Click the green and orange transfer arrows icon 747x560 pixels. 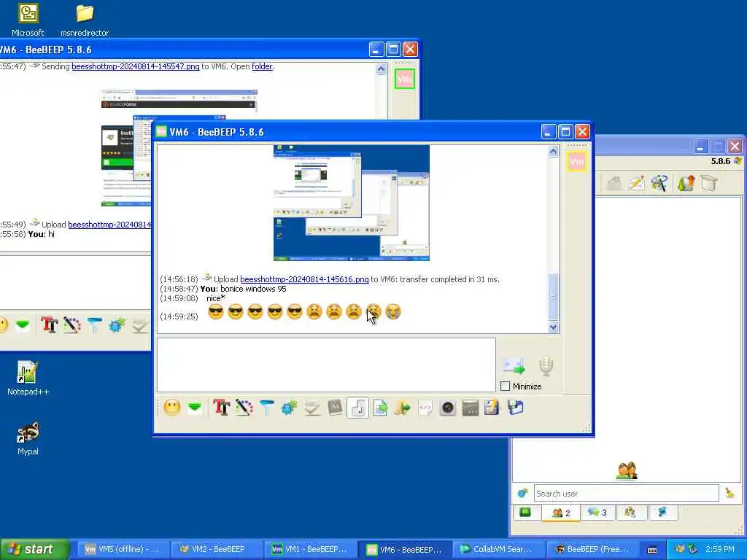click(x=686, y=183)
